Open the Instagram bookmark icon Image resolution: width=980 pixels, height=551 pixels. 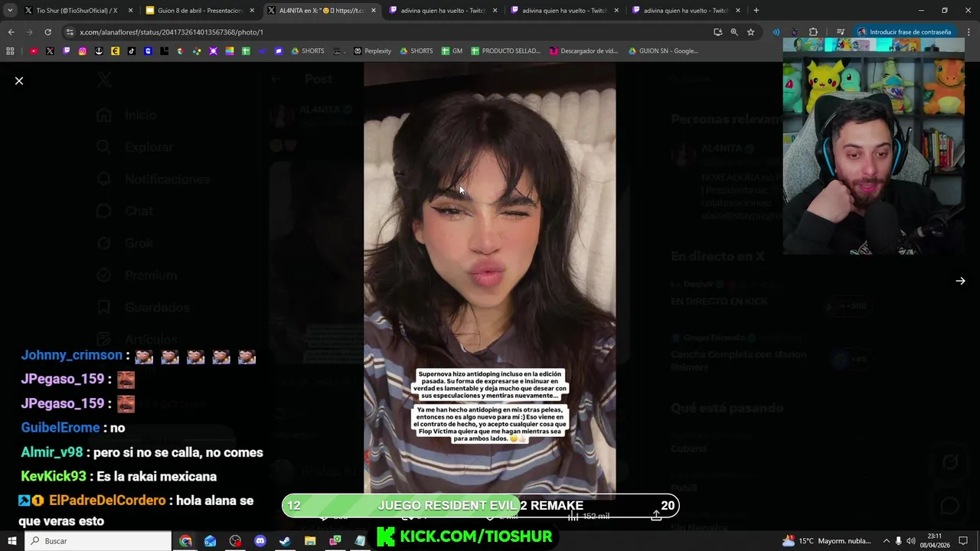click(83, 51)
